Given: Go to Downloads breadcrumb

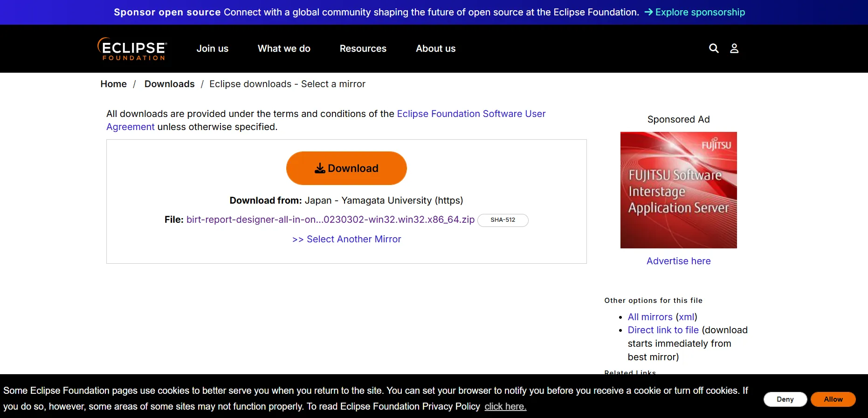Looking at the screenshot, I should pyautogui.click(x=170, y=84).
